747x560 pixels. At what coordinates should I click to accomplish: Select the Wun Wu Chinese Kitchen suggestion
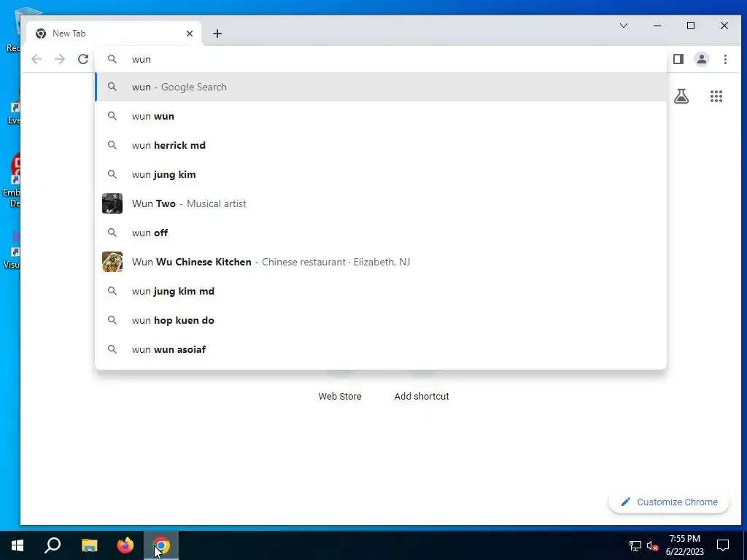381,262
